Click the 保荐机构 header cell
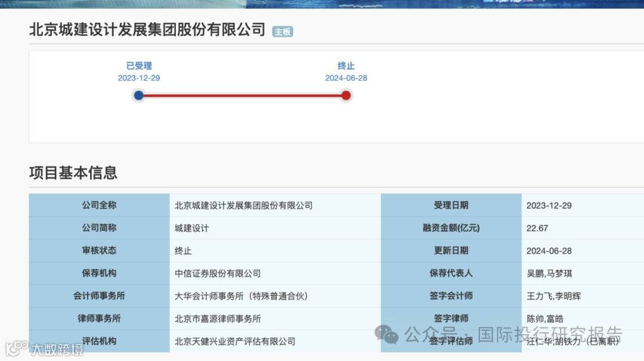Screen dimensions: 644x361 pyautogui.click(x=99, y=273)
